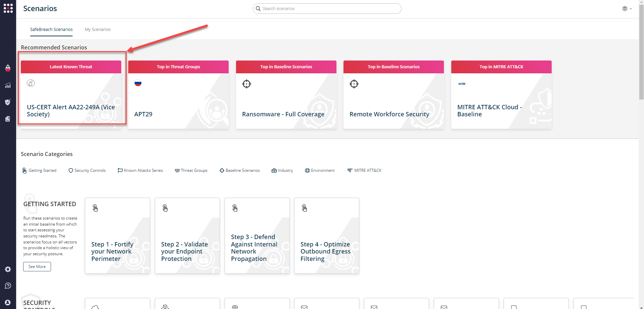
Task: Expand the Industry scenario category
Action: (x=282, y=170)
